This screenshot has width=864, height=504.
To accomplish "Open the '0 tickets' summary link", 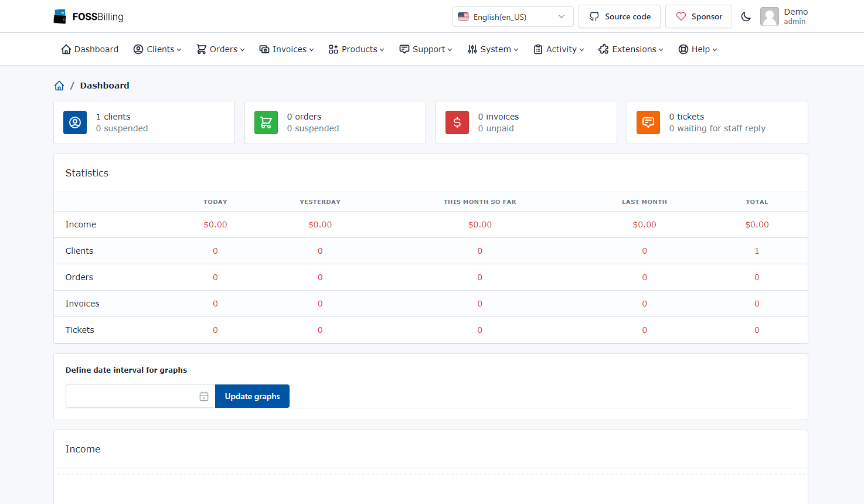I will click(x=686, y=117).
